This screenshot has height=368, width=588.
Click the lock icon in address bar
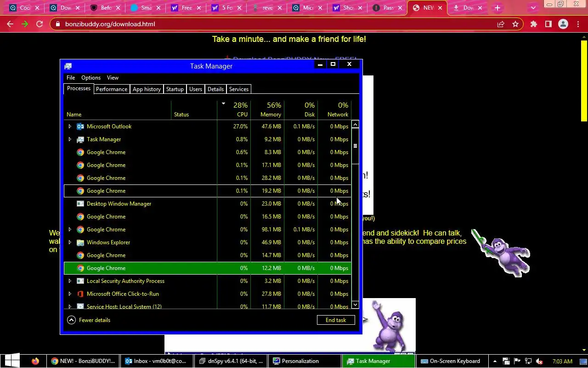(57, 24)
